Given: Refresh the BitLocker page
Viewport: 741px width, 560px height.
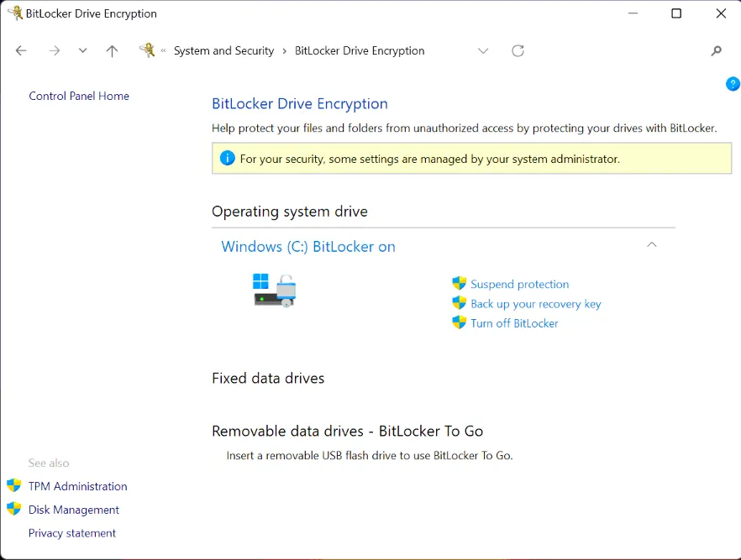Looking at the screenshot, I should click(518, 50).
